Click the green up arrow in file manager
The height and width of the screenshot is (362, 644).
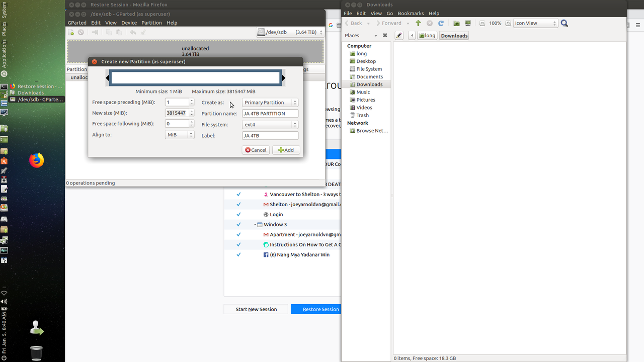[418, 23]
